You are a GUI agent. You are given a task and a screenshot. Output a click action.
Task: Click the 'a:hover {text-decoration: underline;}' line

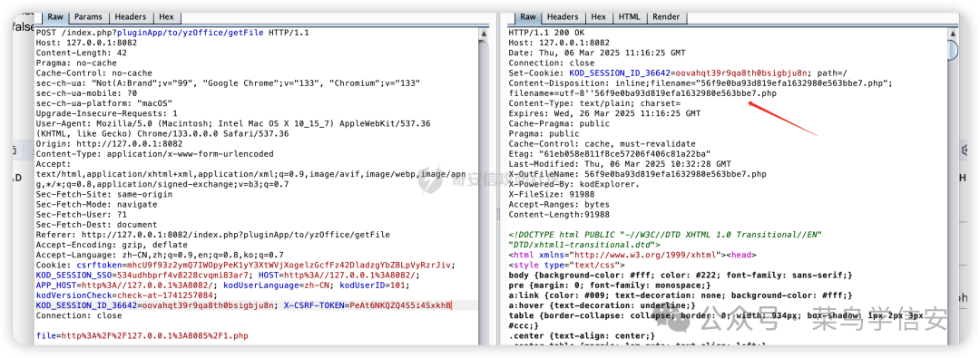(x=602, y=305)
